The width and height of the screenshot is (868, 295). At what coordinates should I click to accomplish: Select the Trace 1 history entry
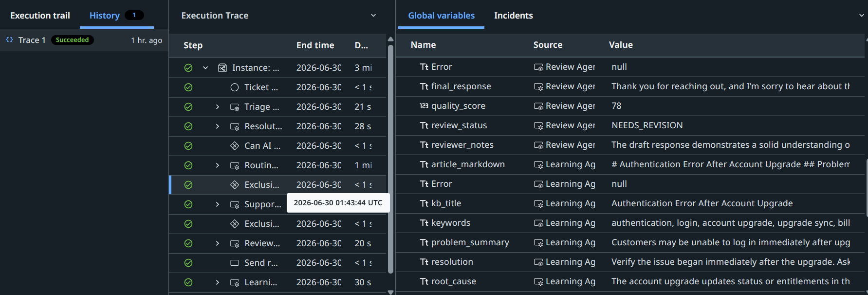pos(84,40)
